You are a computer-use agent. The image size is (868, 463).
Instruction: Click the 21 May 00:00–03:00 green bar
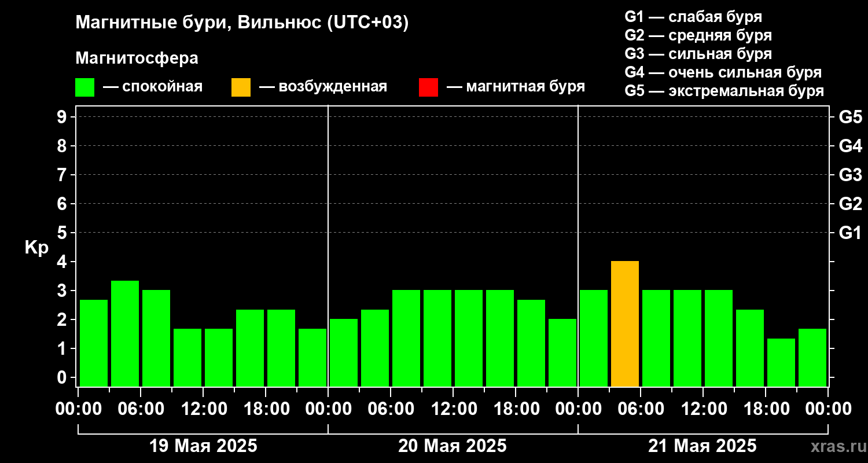[x=594, y=338]
